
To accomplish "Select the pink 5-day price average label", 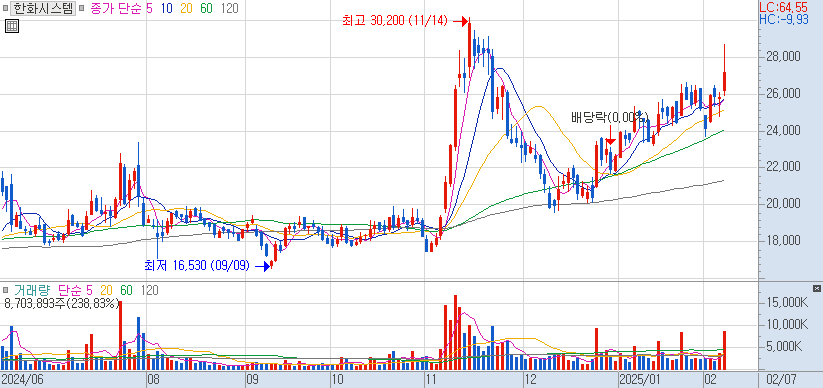I will [x=150, y=8].
